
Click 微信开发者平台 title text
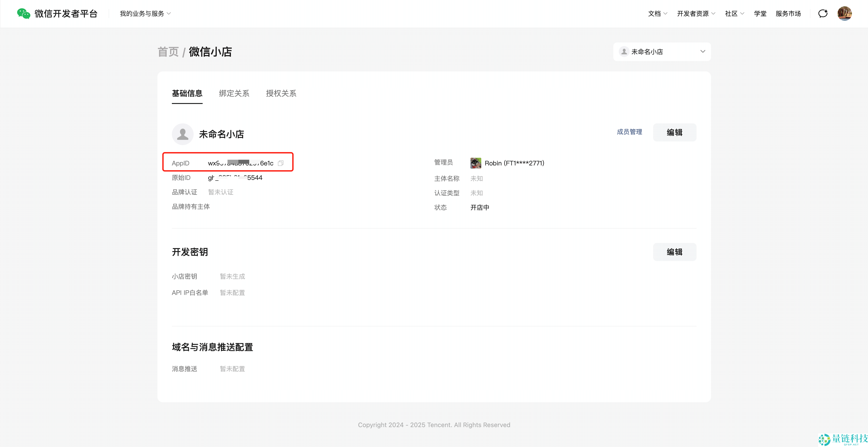point(66,14)
